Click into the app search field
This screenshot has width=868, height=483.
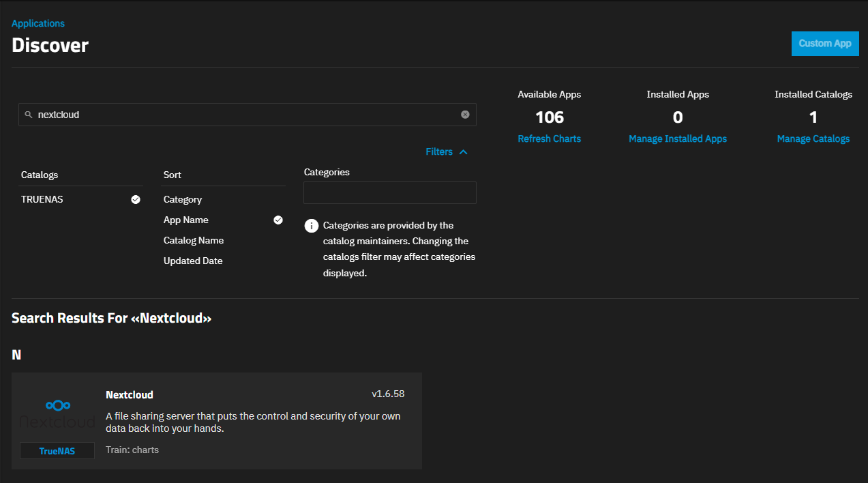248,115
